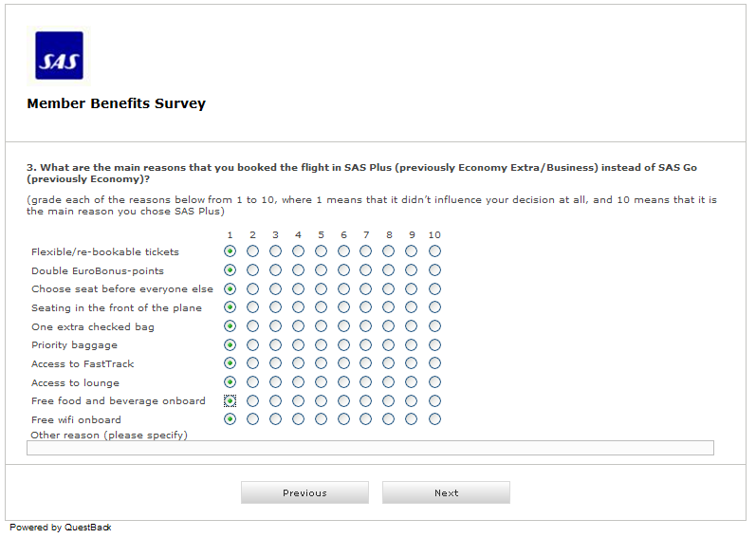Rate One extra checked bag as 8
This screenshot has width=756, height=538.
[389, 326]
